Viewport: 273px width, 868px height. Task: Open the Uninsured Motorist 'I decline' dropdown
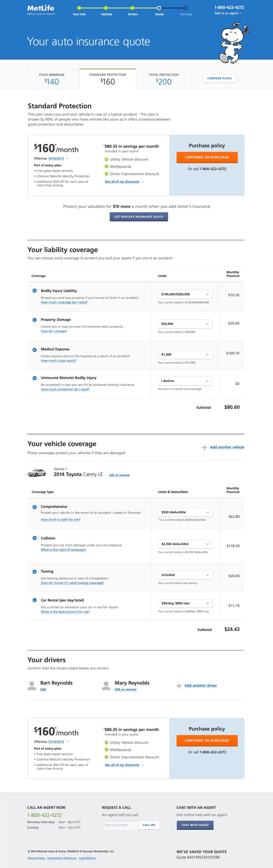[x=185, y=381]
